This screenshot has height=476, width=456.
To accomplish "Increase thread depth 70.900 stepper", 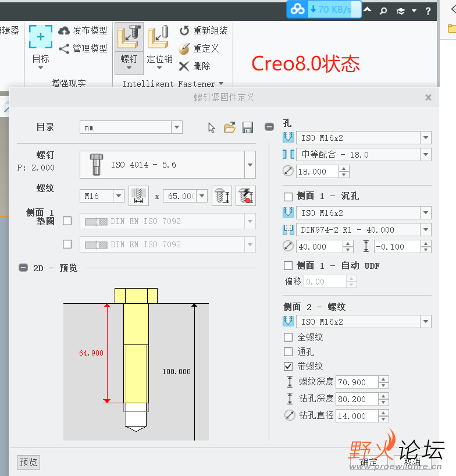I will pyautogui.click(x=383, y=379).
